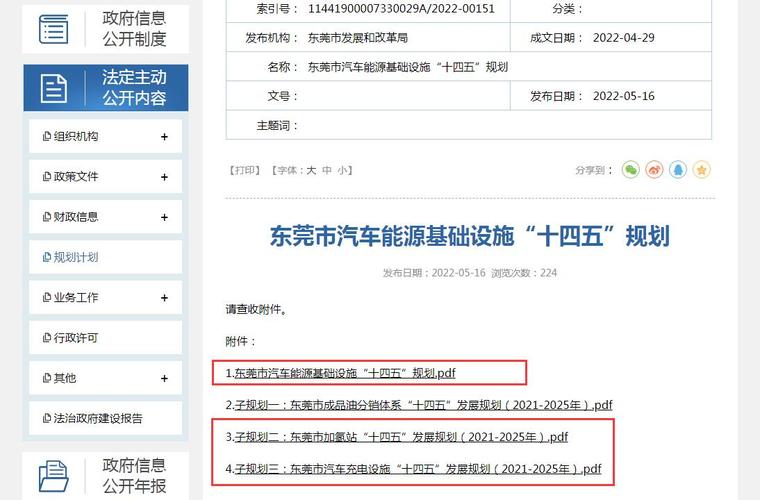Click the 法定主动公开内容 document icon
This screenshot has width=760, height=500.
coord(54,89)
